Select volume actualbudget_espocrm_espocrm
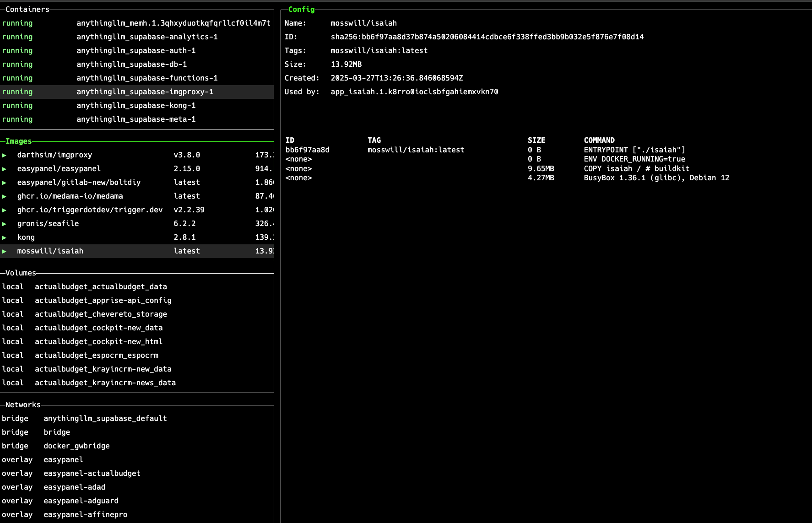This screenshot has height=523, width=812. pyautogui.click(x=97, y=356)
